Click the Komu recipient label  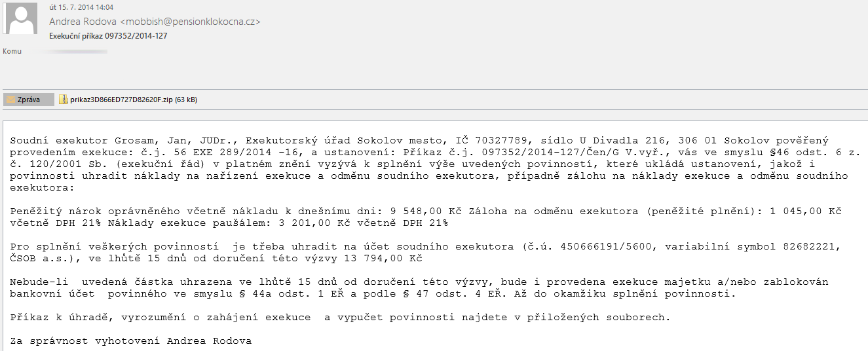tap(12, 51)
